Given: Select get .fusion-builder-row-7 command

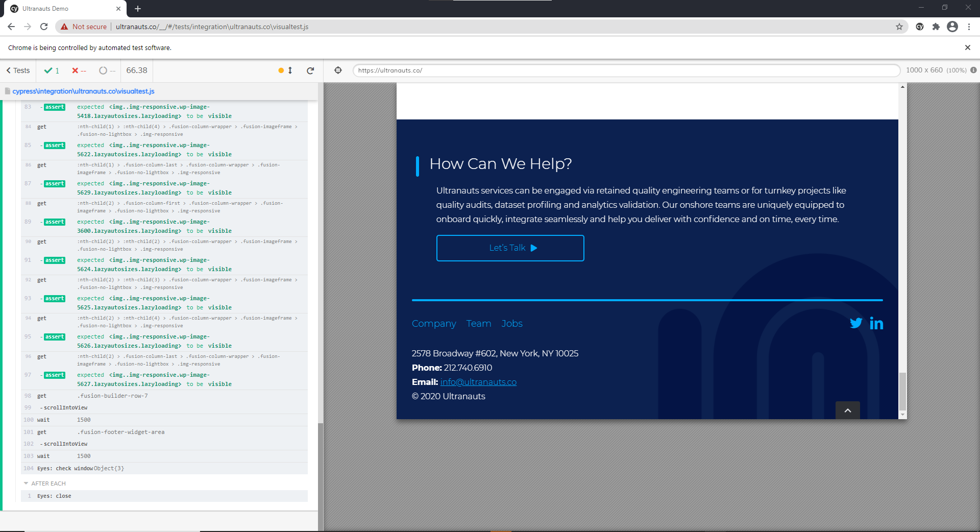Looking at the screenshot, I should (164, 396).
